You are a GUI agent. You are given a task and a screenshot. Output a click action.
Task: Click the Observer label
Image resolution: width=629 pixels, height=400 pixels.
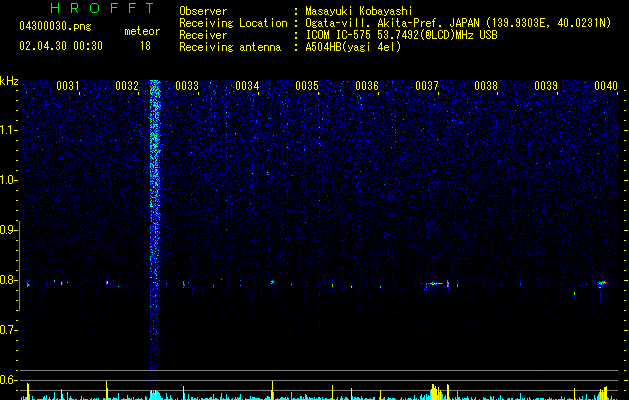(203, 11)
